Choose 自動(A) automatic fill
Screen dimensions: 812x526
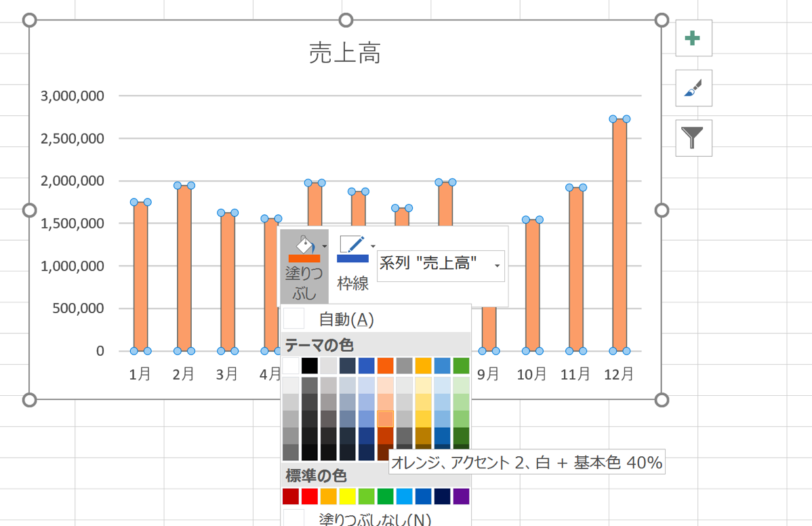click(x=376, y=319)
